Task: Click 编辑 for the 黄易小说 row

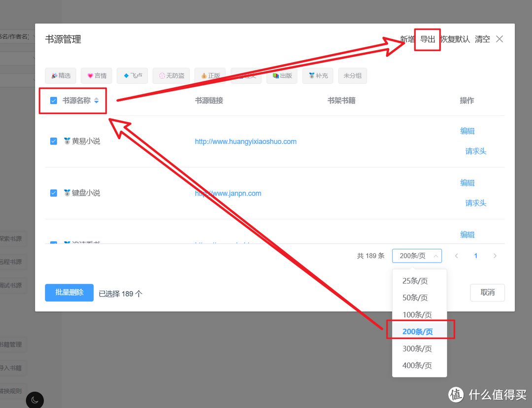Action: [x=467, y=131]
